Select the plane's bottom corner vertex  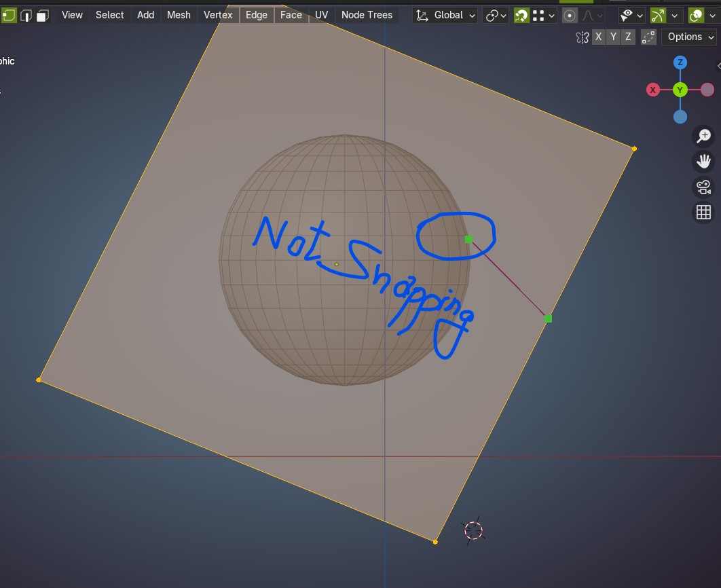tap(435, 542)
